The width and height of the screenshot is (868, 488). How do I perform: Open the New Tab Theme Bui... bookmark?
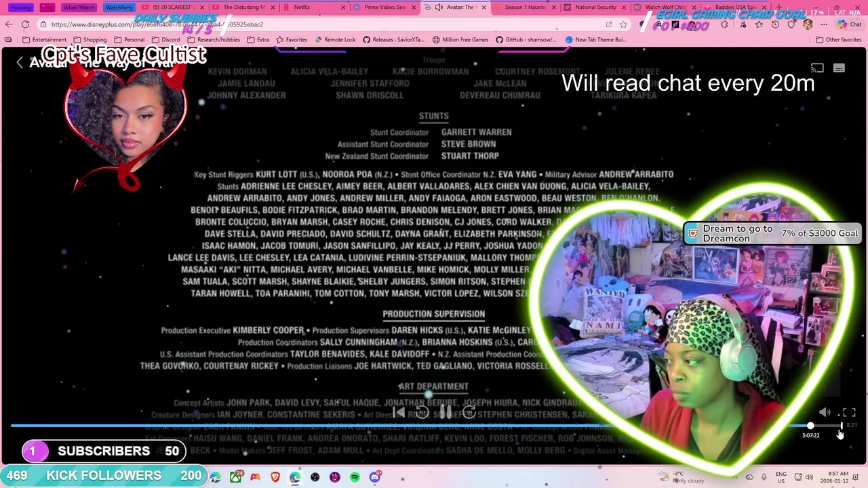click(595, 40)
